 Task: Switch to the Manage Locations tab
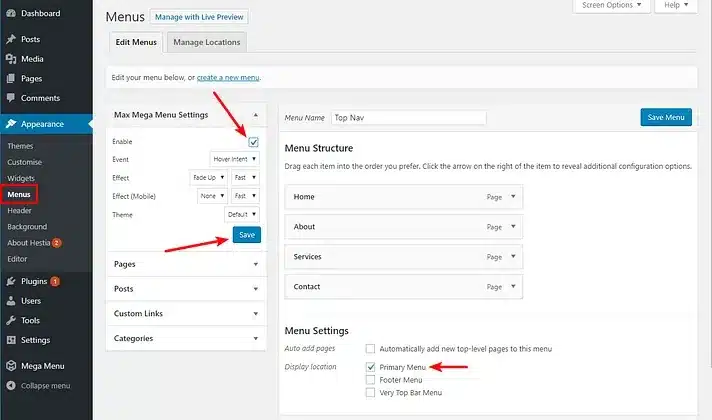207,42
